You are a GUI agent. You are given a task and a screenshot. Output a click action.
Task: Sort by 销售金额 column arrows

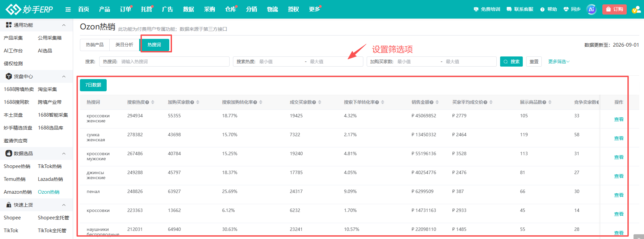coord(437,102)
